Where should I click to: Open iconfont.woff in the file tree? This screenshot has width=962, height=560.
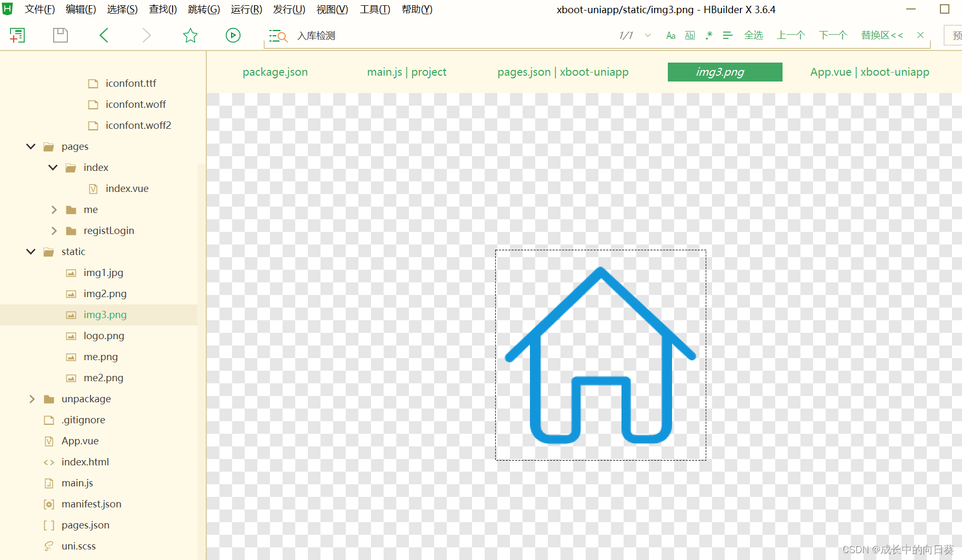(x=135, y=104)
